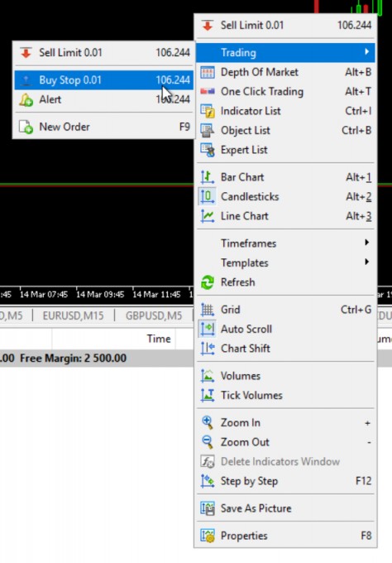
Task: Click the Line Chart icon
Action: click(x=208, y=216)
